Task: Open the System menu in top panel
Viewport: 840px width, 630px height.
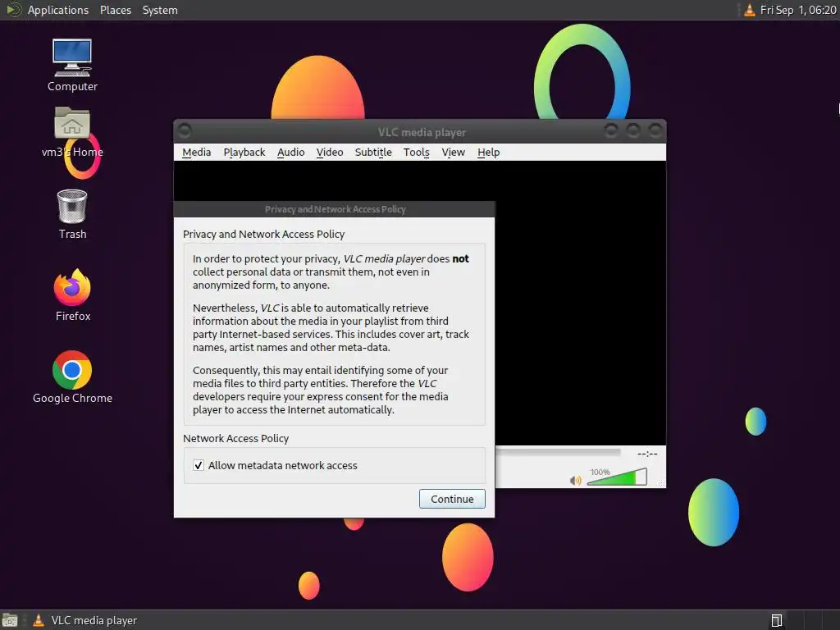Action: point(160,10)
